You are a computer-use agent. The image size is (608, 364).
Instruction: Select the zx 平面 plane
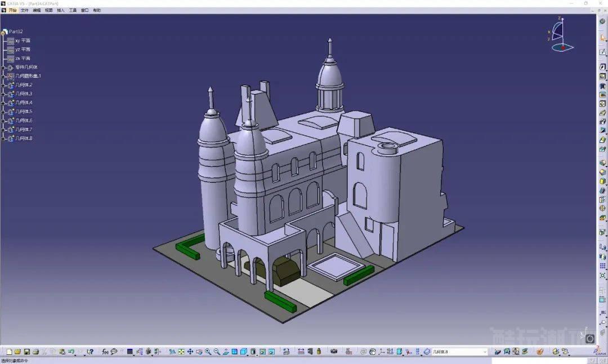coord(23,58)
